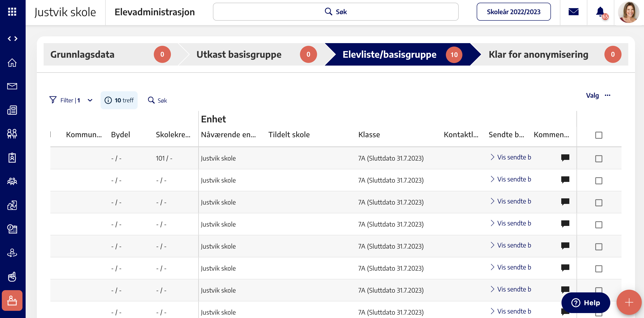Click the Nåværende en... column header
This screenshot has width=644, height=318.
[228, 135]
